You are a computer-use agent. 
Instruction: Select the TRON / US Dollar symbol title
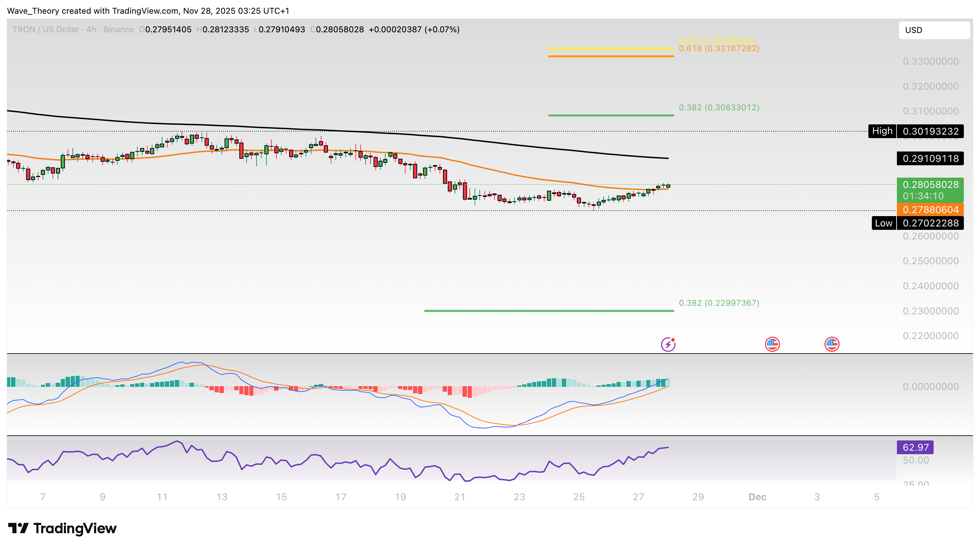(46, 29)
